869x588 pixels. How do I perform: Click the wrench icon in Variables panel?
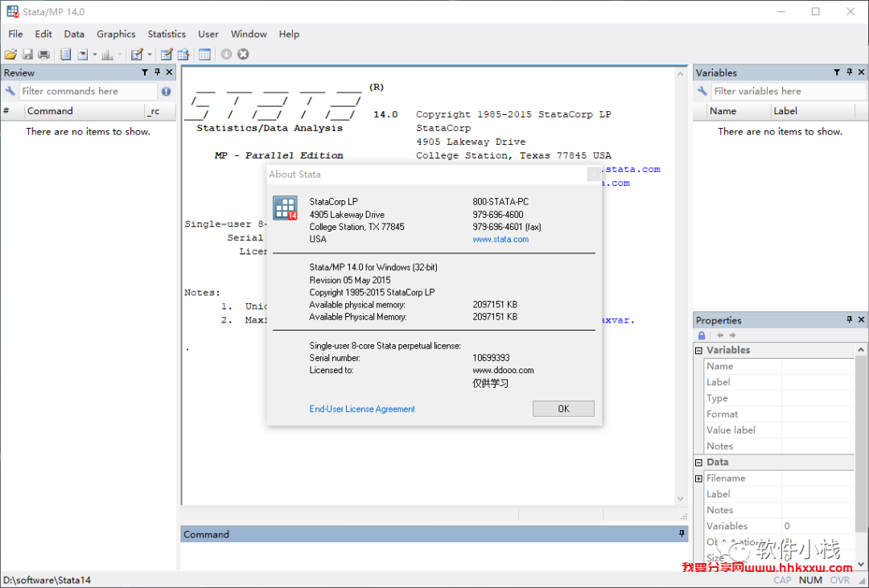tap(702, 91)
